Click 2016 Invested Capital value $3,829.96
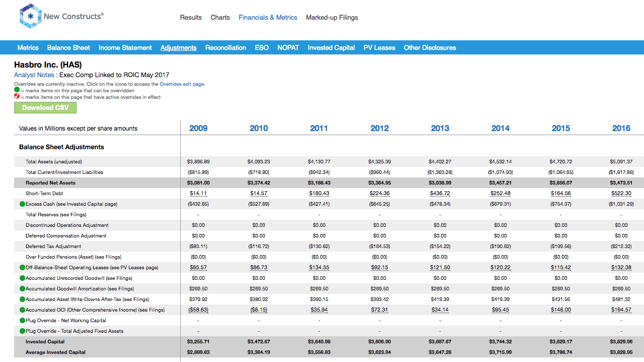Viewport: 644px width, 362px height. [x=621, y=342]
